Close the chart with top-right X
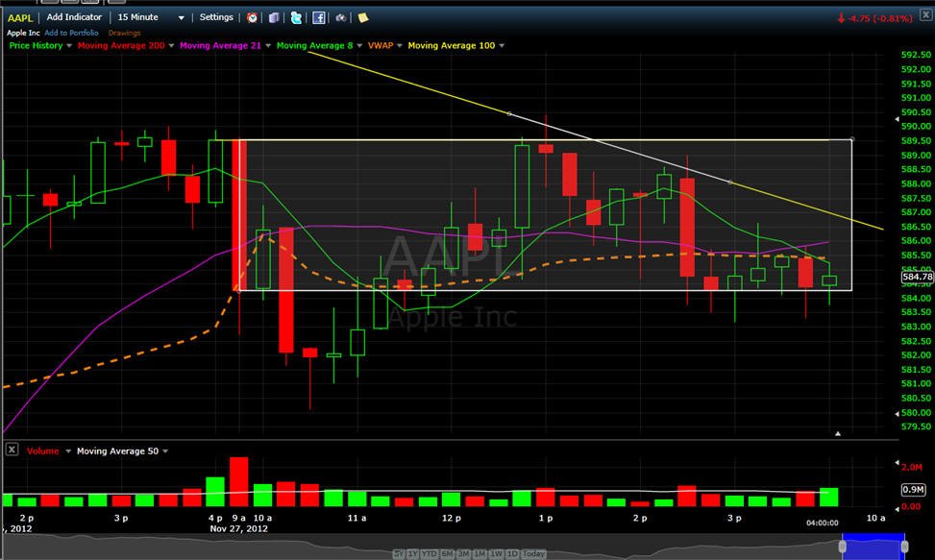Viewport: 935px width, 560px height. pyautogui.click(x=926, y=15)
